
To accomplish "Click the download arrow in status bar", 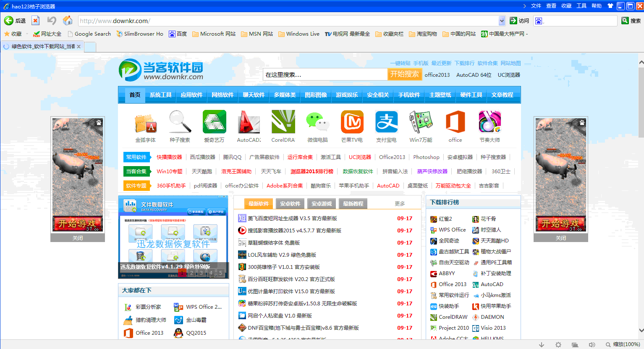I will pos(542,345).
